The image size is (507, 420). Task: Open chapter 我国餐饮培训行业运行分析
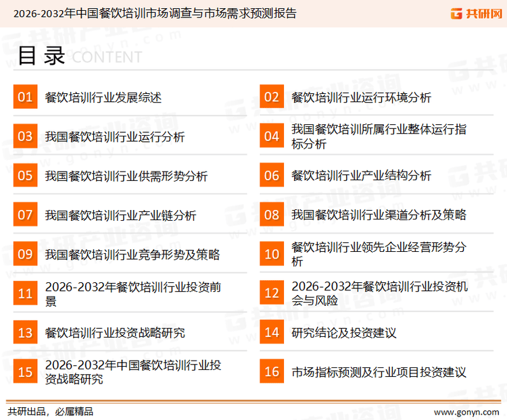(x=114, y=137)
